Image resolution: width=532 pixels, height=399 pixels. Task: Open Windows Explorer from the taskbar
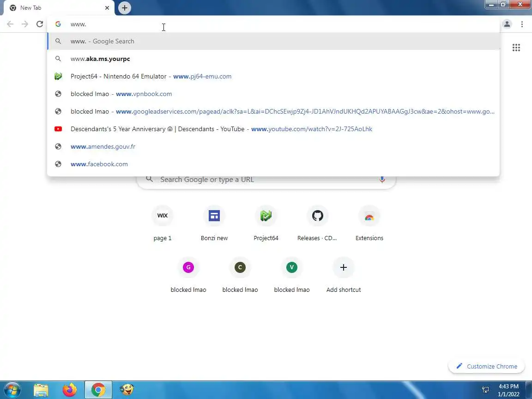(41, 390)
